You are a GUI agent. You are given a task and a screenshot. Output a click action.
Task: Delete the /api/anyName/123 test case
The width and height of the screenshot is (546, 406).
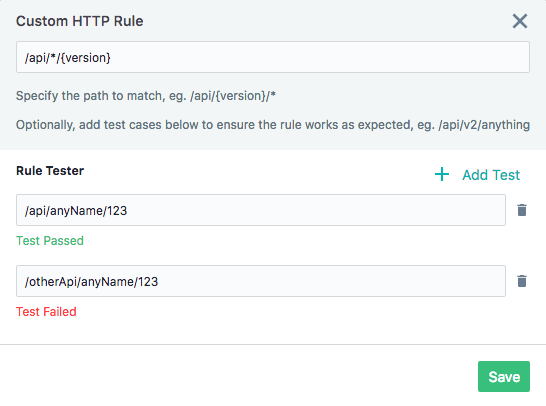click(x=522, y=210)
